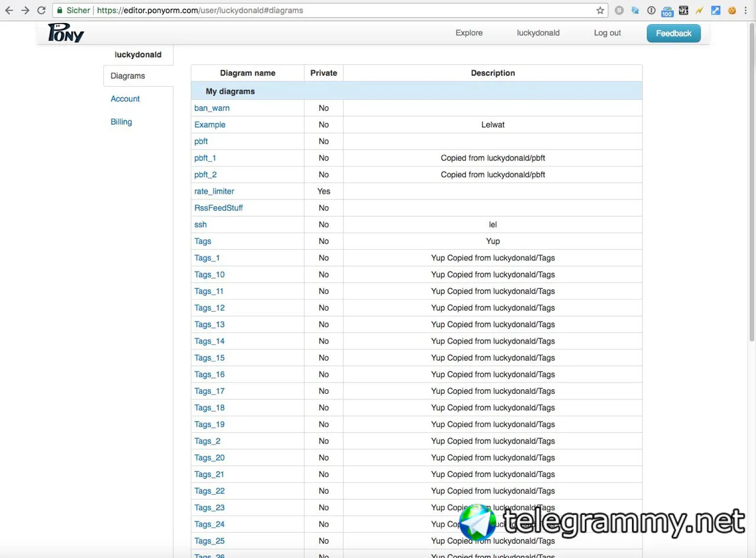Image resolution: width=756 pixels, height=558 pixels.
Task: Open the pbft_2 diagram
Action: (206, 175)
